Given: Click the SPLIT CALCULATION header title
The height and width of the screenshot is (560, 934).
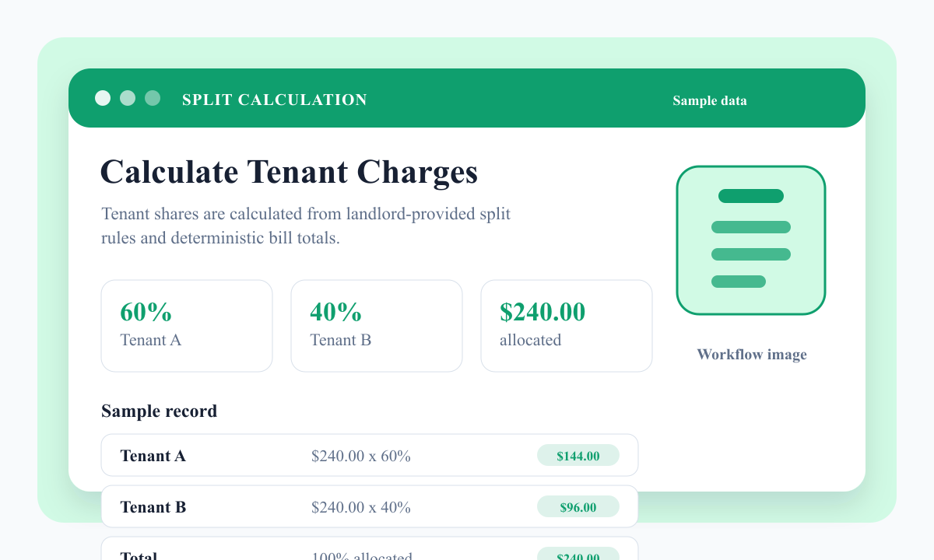Looking at the screenshot, I should 275,100.
